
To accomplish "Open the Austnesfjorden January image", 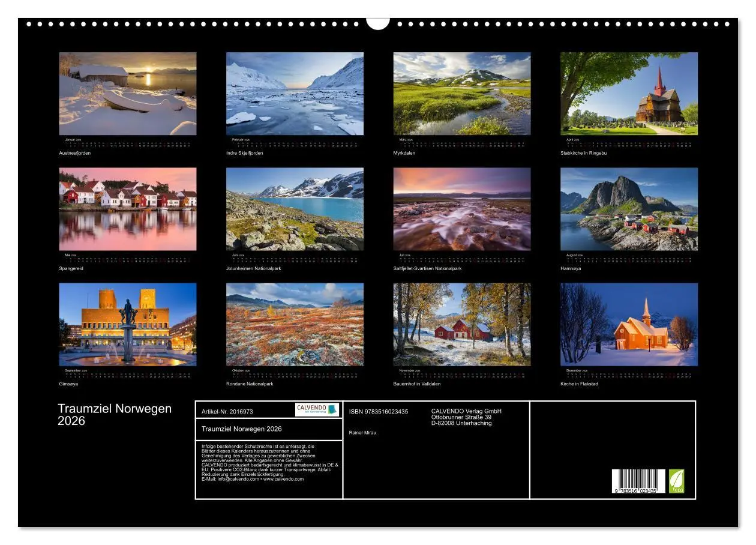I will [128, 93].
